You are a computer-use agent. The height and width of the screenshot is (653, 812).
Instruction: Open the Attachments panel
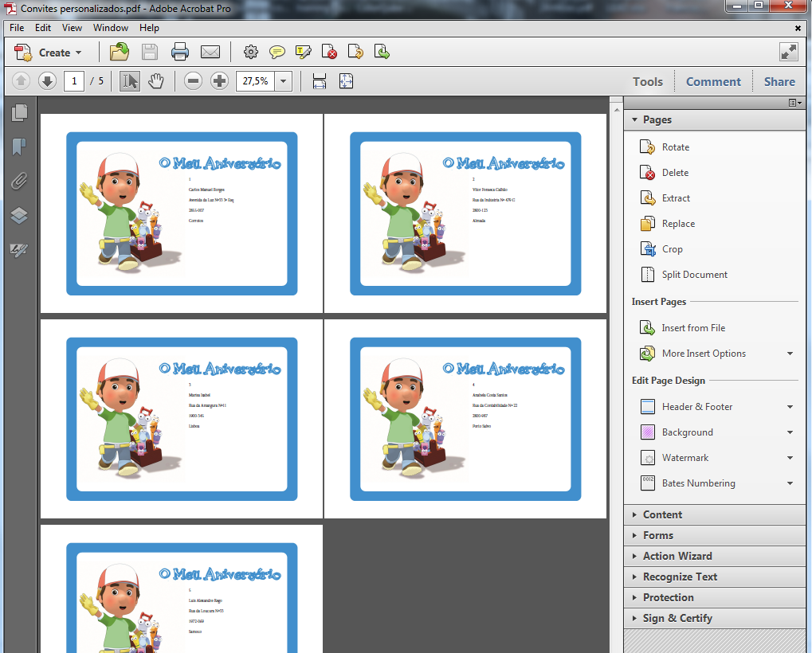pos(18,181)
